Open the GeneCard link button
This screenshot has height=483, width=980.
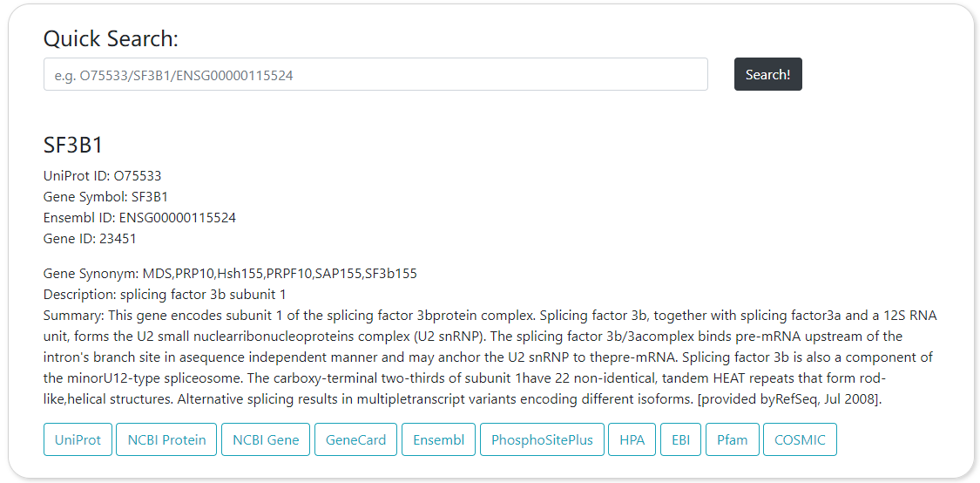point(355,440)
